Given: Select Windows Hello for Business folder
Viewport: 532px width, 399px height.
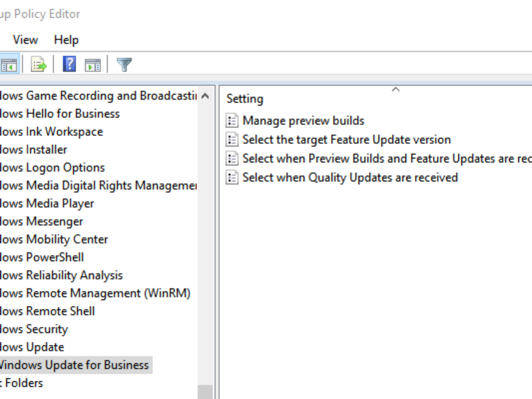Looking at the screenshot, I should [x=60, y=113].
